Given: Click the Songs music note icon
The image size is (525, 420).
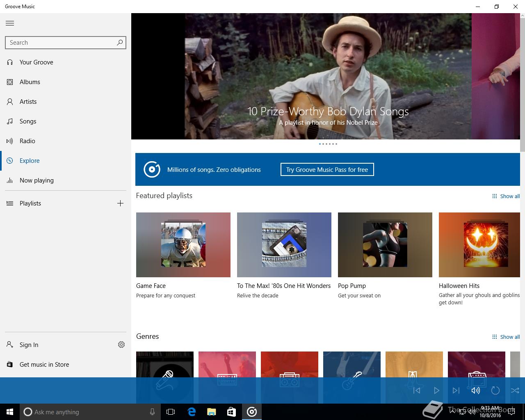Looking at the screenshot, I should pyautogui.click(x=10, y=121).
